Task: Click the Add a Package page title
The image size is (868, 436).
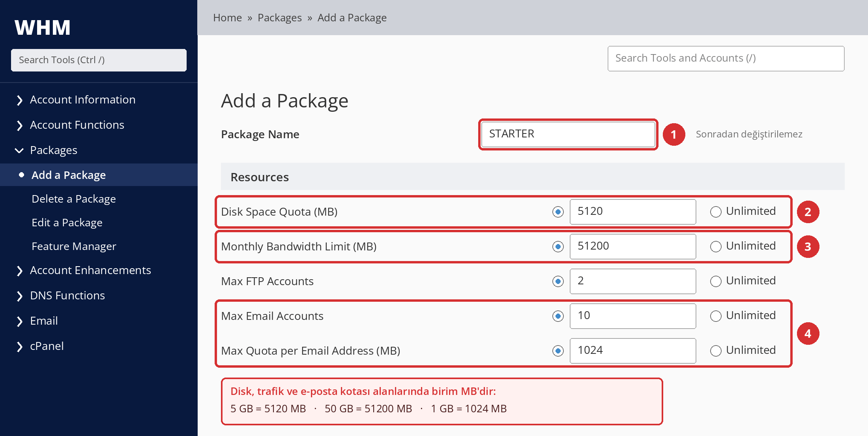Action: point(284,101)
